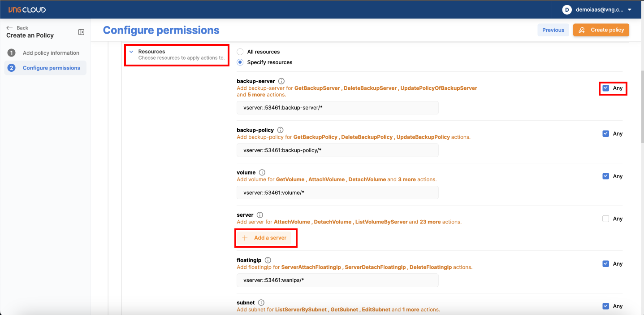The width and height of the screenshot is (644, 315).
Task: Enable Any checkbox for server
Action: pyautogui.click(x=606, y=219)
